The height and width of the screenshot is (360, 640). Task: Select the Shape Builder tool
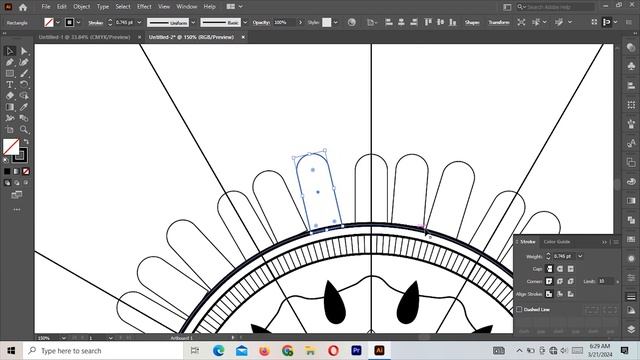click(x=24, y=96)
